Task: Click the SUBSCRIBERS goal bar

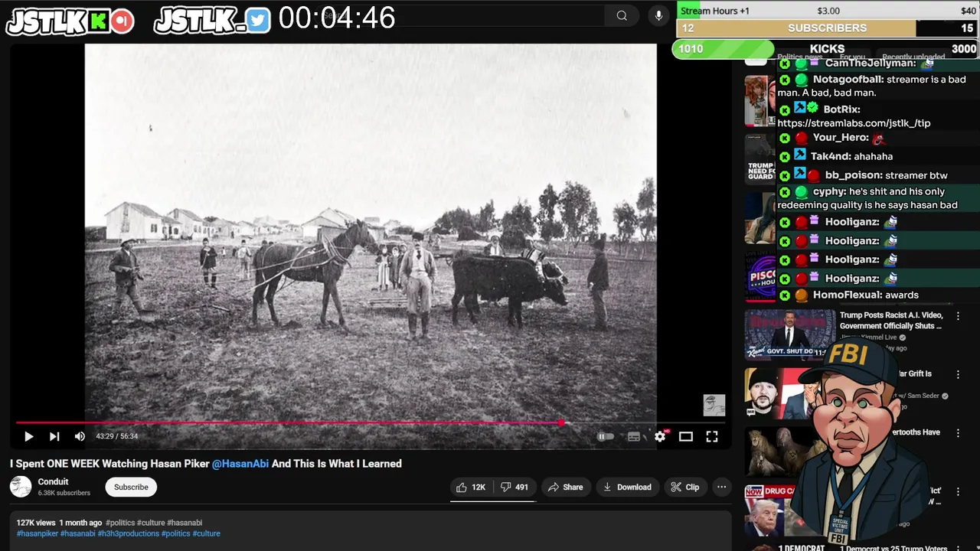Action: pyautogui.click(x=827, y=28)
